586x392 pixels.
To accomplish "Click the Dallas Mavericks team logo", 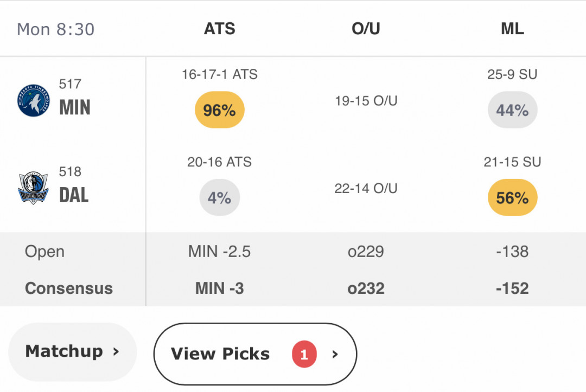I will click(33, 188).
